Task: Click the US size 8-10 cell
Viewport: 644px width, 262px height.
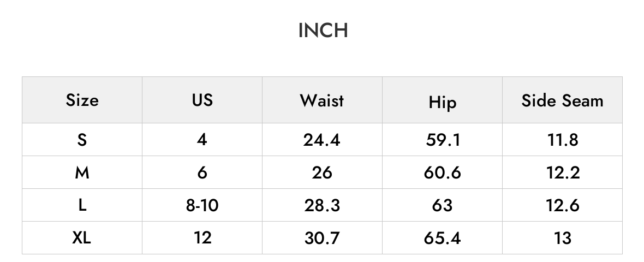Action: pos(202,205)
